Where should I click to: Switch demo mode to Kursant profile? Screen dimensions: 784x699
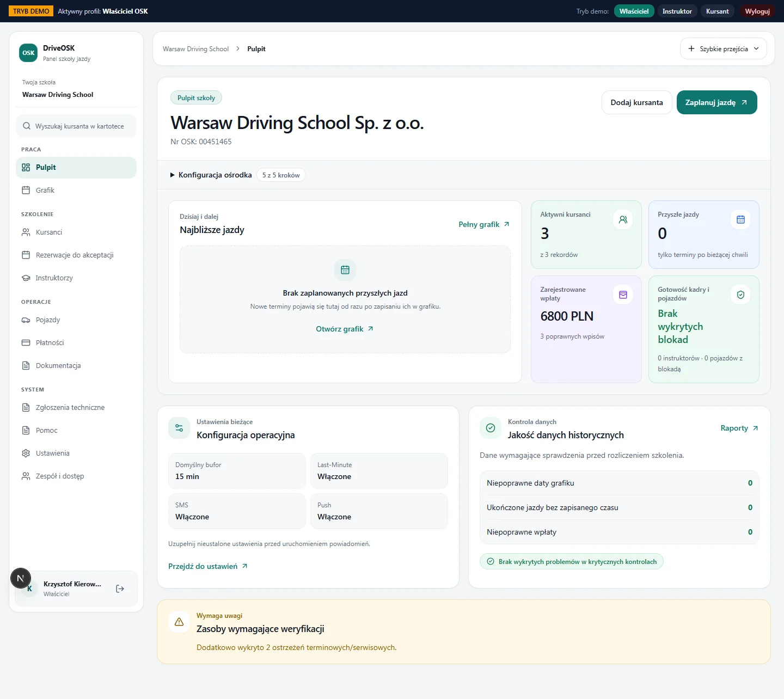[x=717, y=11]
